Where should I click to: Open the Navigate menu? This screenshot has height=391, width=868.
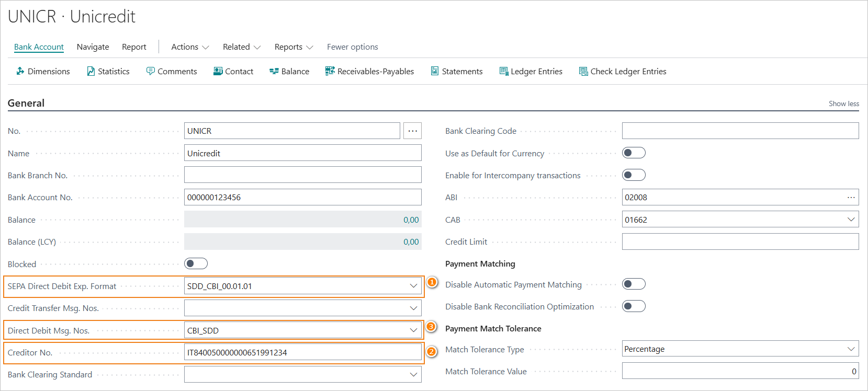coord(93,47)
